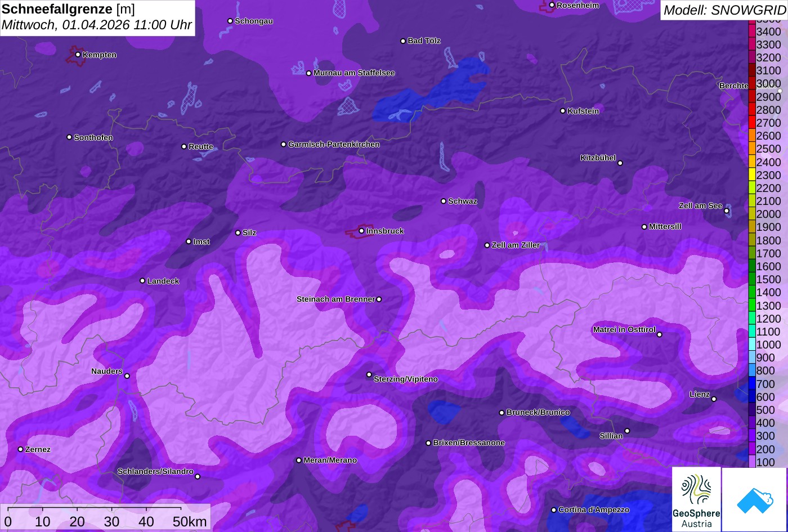
Task: Click the 50km scale bar label
Action: coord(190,521)
